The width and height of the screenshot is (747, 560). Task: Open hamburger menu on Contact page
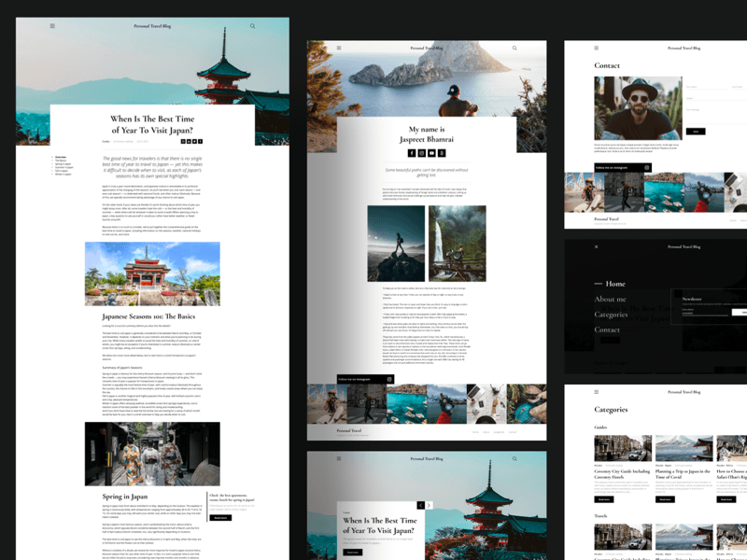tap(596, 48)
